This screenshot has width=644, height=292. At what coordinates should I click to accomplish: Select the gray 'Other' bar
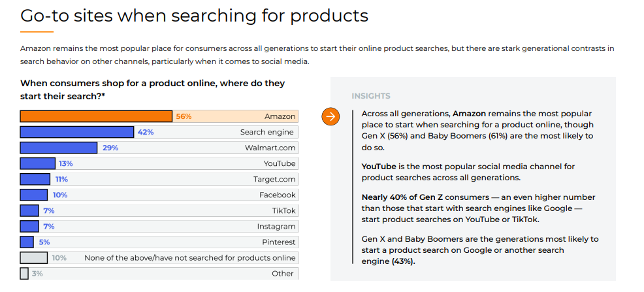(24, 274)
